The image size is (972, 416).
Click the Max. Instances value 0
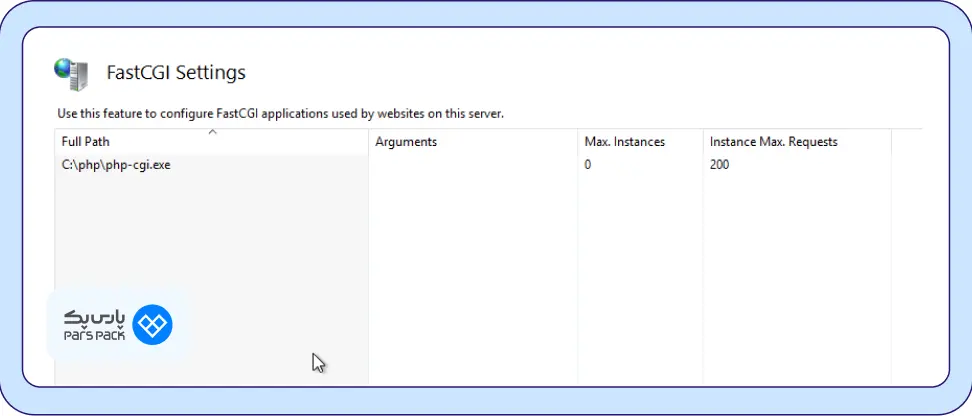(588, 165)
